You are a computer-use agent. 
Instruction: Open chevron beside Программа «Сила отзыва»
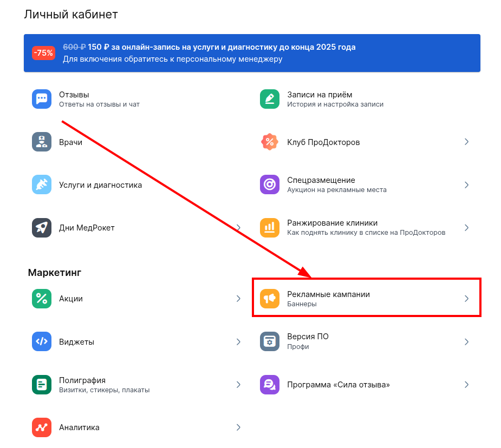click(466, 385)
